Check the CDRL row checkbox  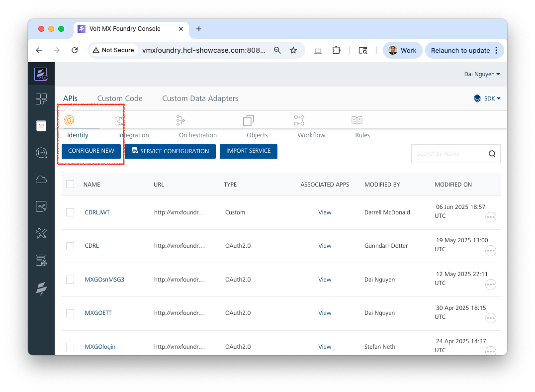tap(70, 246)
